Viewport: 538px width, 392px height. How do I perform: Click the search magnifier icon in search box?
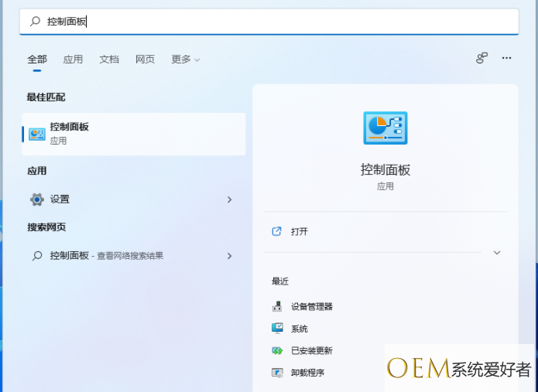coord(35,22)
